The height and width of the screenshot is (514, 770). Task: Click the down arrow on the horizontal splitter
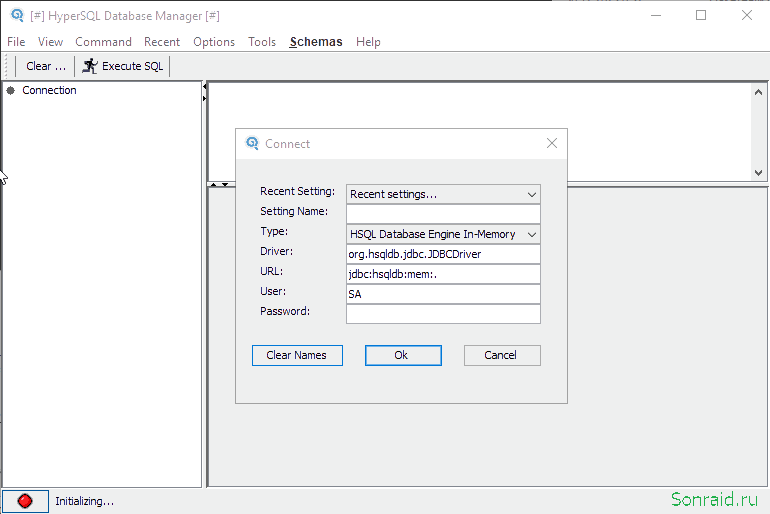point(225,185)
